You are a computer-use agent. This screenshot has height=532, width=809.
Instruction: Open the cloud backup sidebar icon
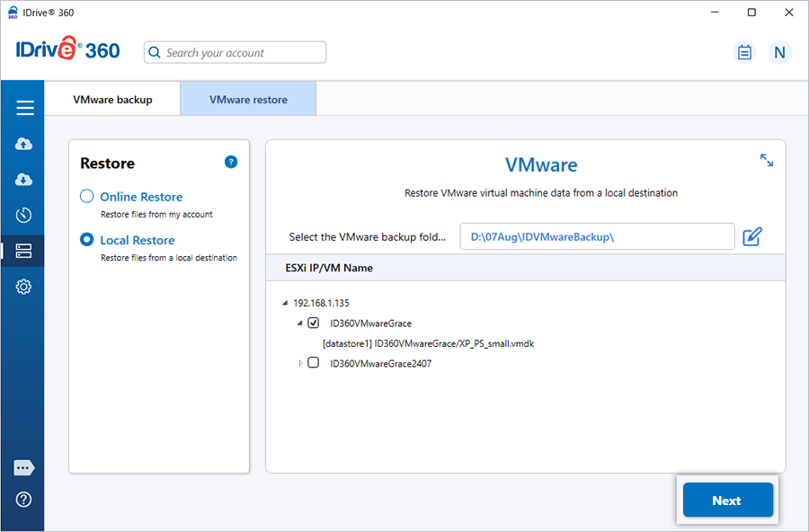(x=23, y=144)
